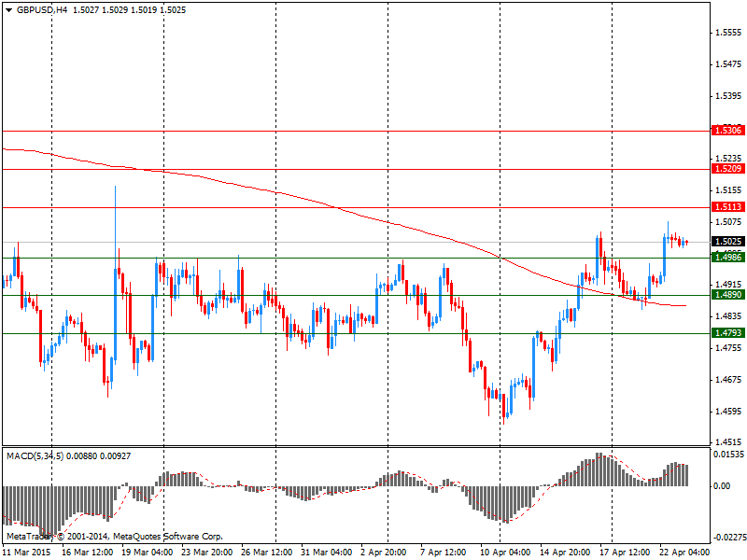Click the current price label 1.5025
This screenshot has width=747, height=560.
click(728, 242)
